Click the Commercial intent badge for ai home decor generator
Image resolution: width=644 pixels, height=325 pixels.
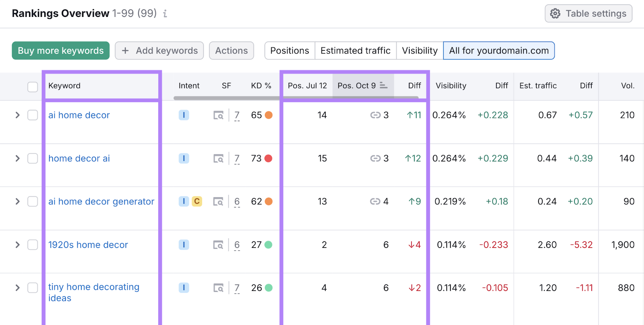[197, 201]
